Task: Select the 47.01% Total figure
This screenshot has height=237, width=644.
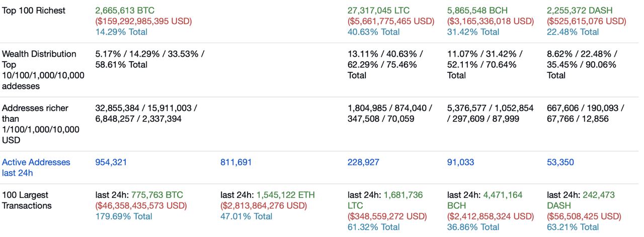Action: 247,216
